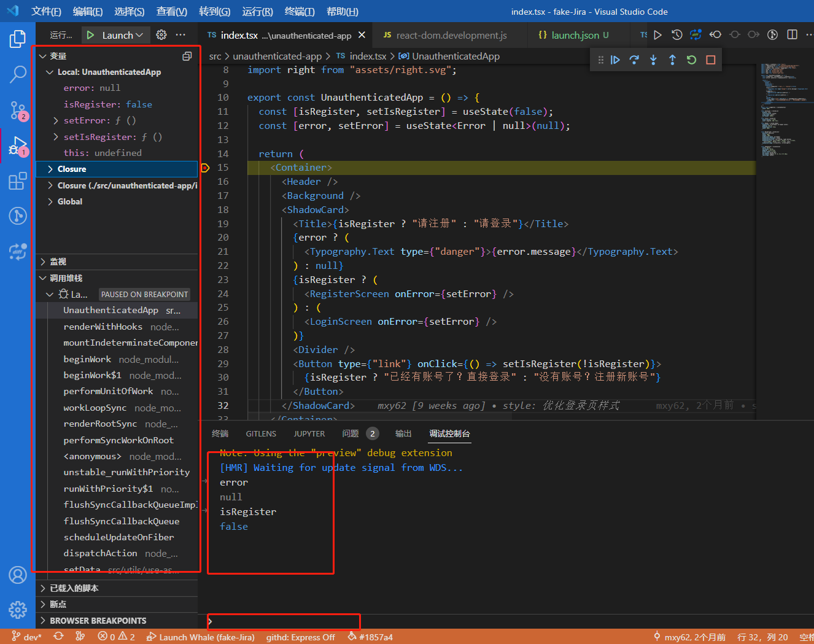Open the Extensions view
The image size is (814, 644).
coord(18,181)
